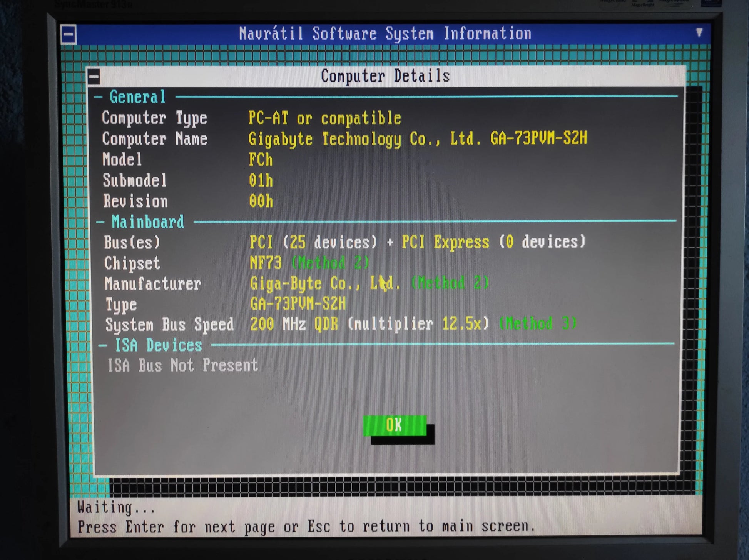Click the System Bus Speed label

[169, 325]
